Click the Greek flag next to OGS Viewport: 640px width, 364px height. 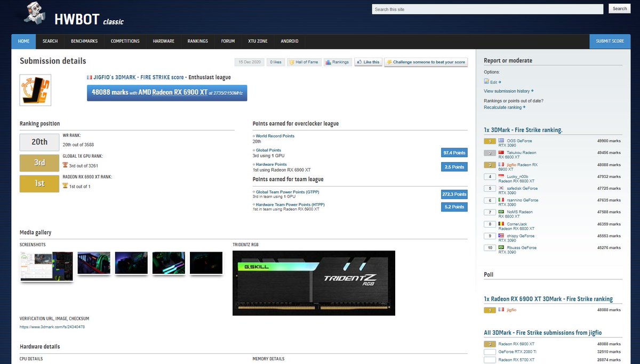501,141
